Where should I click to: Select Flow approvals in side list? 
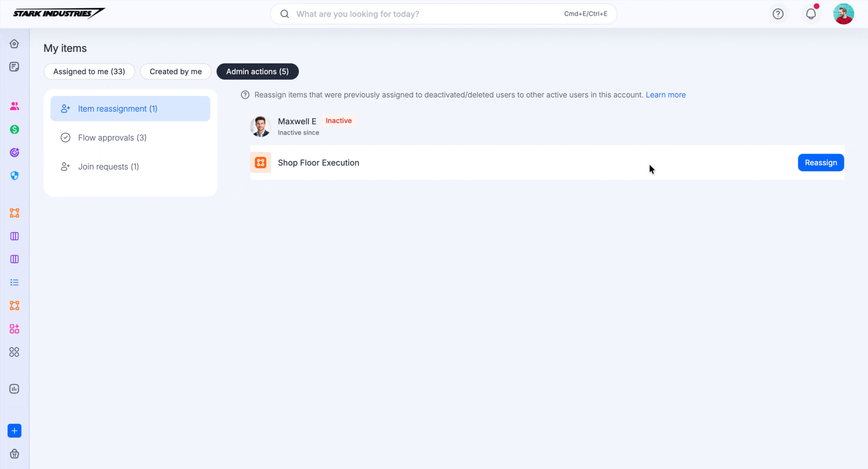(112, 138)
